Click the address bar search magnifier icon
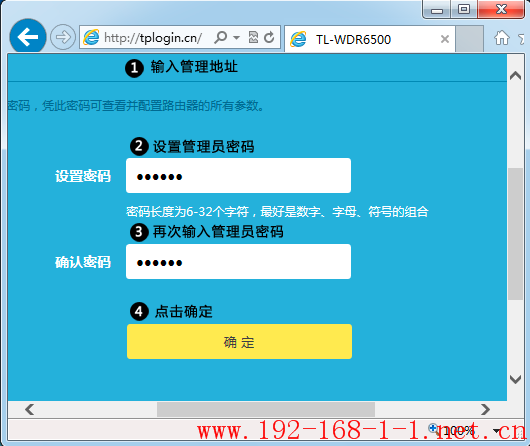Screen dimensions: 530x446 click(x=220, y=37)
